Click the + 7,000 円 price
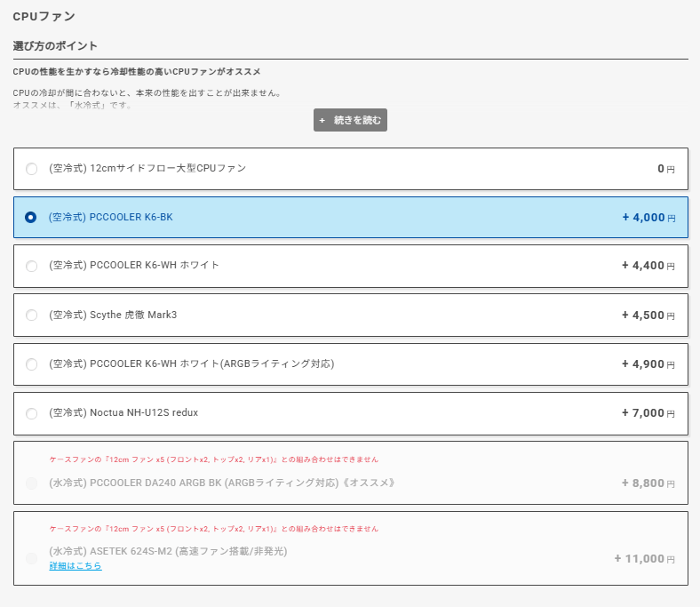 click(648, 413)
